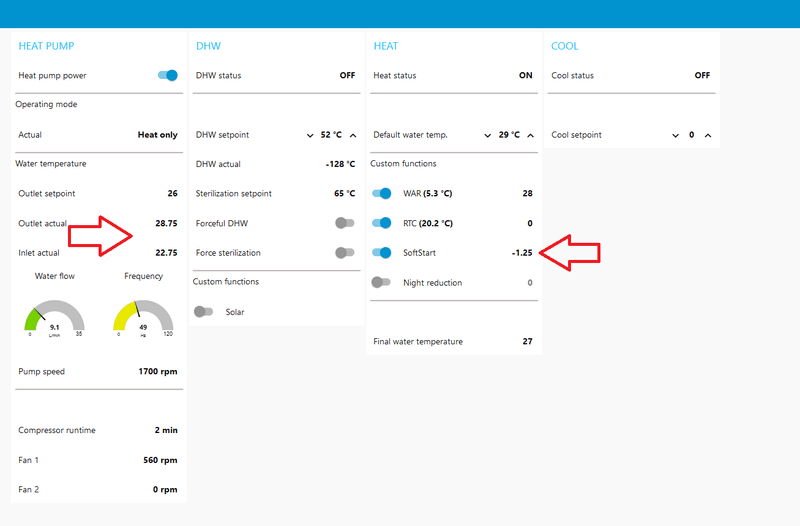Viewport: 800px width, 526px height.
Task: Select the COOL panel heading
Action: [565, 46]
